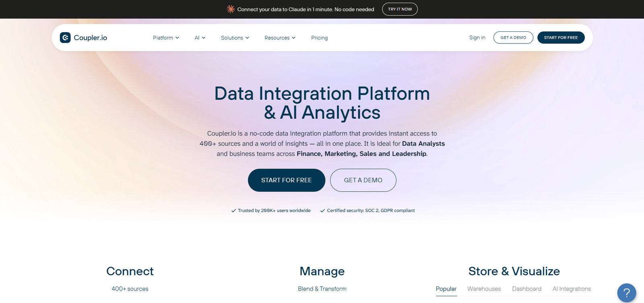Expand the AI menu chevron
The height and width of the screenshot is (303, 644).
pyautogui.click(x=204, y=38)
